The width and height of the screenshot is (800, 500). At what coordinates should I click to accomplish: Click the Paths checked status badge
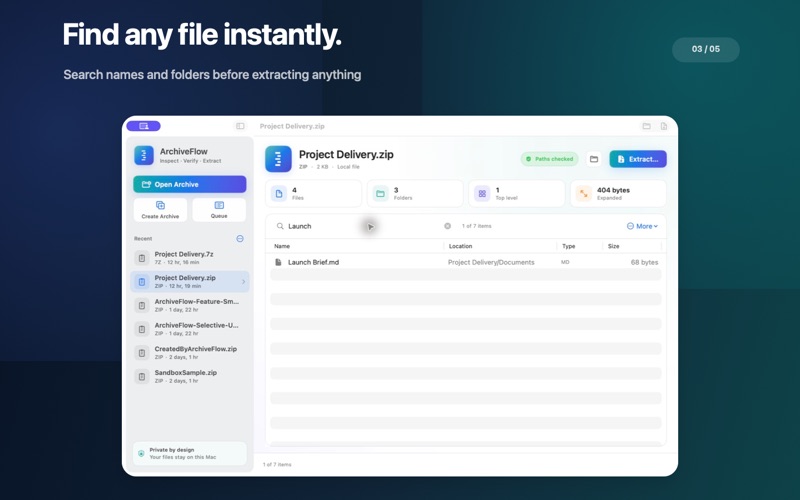[x=549, y=159]
